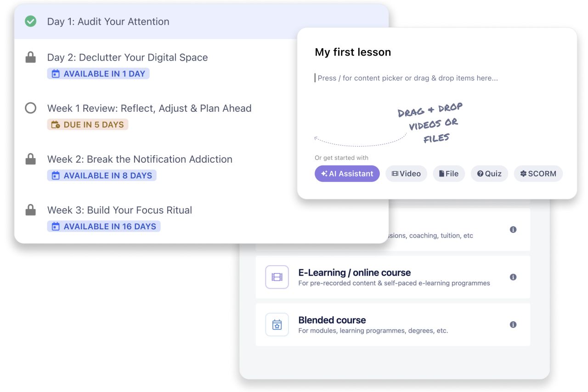The width and height of the screenshot is (588, 392).
Task: Click the lock icon beside Week 3
Action: pyautogui.click(x=30, y=210)
